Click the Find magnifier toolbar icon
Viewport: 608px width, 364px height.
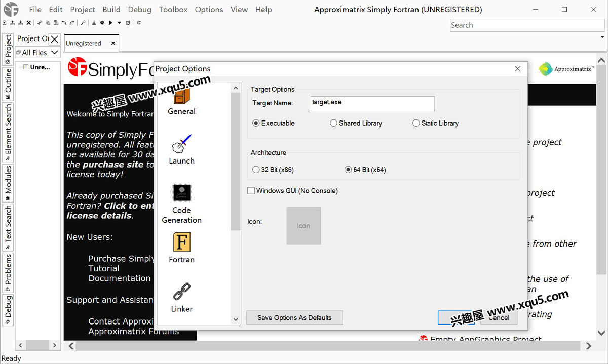(x=83, y=23)
